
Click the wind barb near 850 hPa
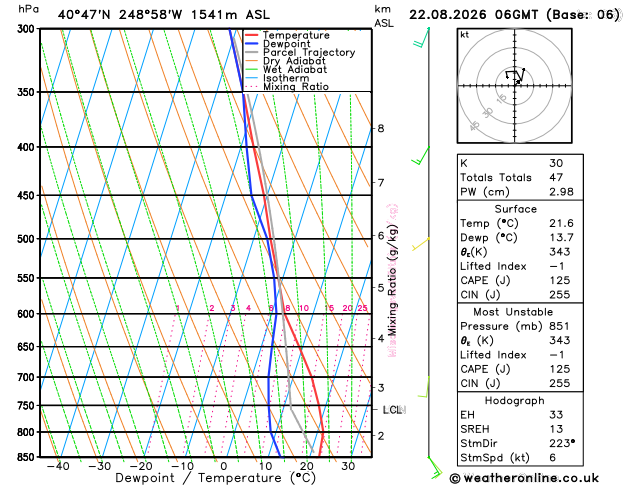click(435, 468)
